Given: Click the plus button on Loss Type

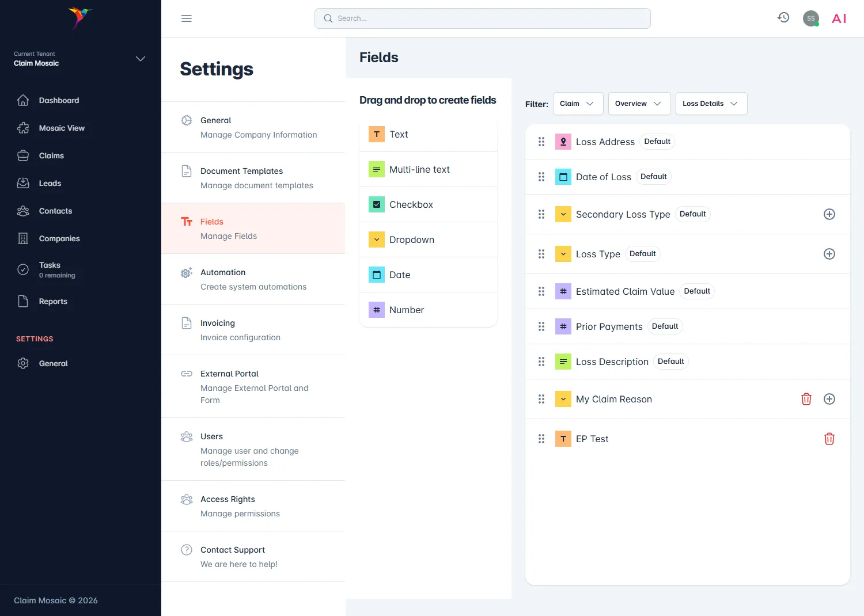Looking at the screenshot, I should (829, 253).
